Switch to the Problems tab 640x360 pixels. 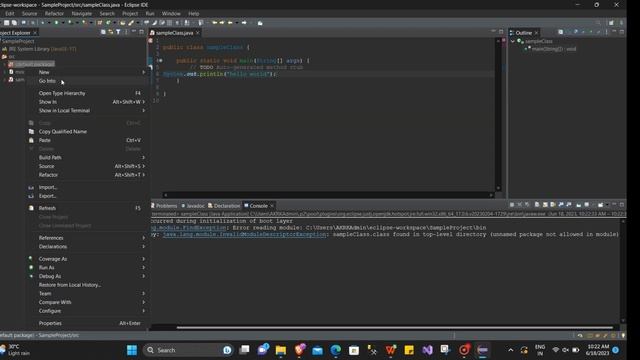[x=164, y=206]
